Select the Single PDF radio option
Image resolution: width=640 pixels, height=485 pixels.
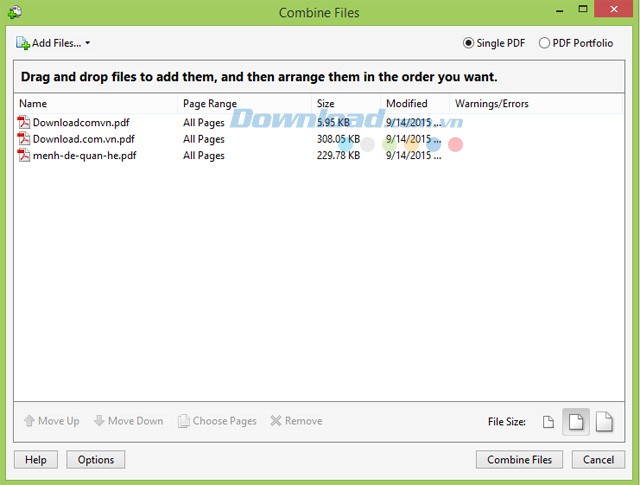(x=468, y=43)
